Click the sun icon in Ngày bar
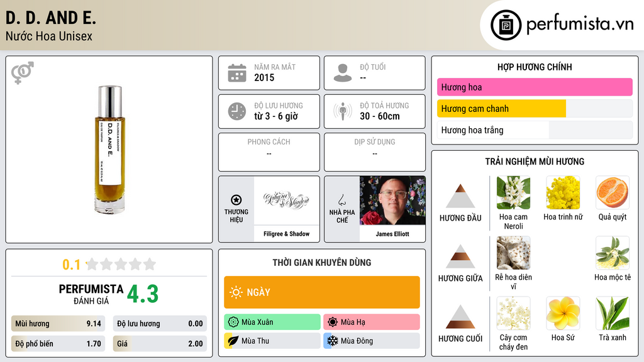This screenshot has height=362, width=644. (236, 292)
